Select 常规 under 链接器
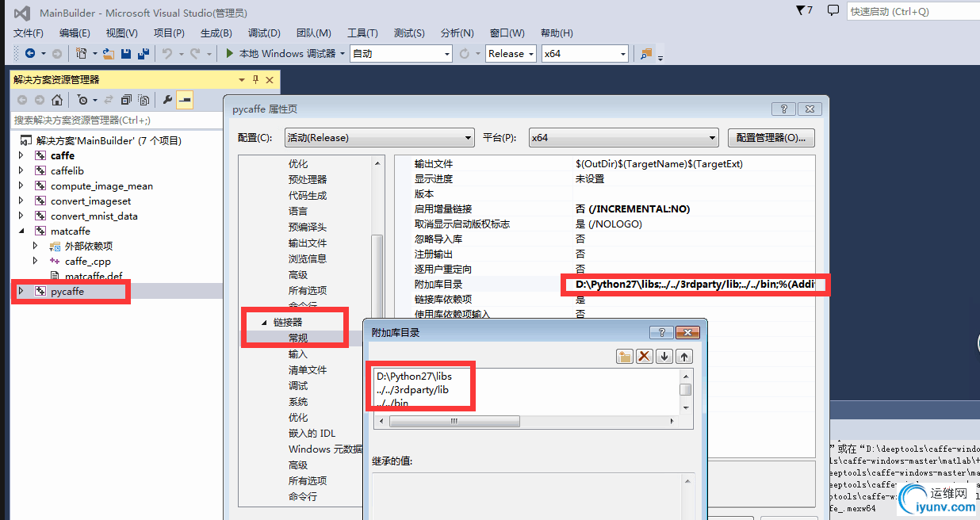 [298, 338]
